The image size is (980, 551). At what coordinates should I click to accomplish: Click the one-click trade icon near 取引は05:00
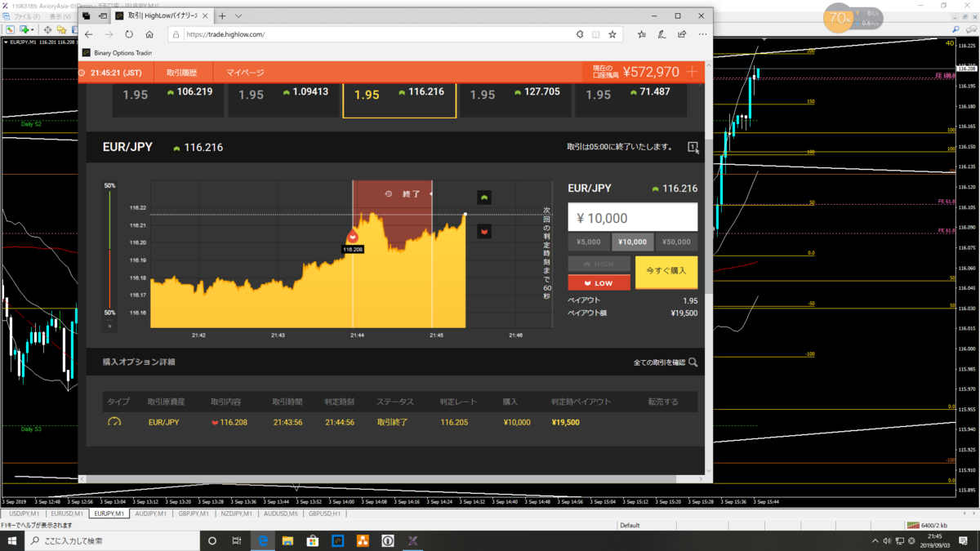(693, 148)
